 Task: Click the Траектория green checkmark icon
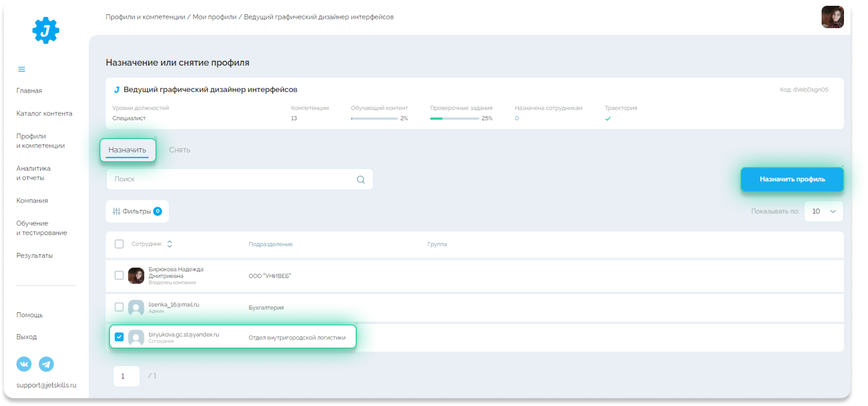[x=608, y=119]
